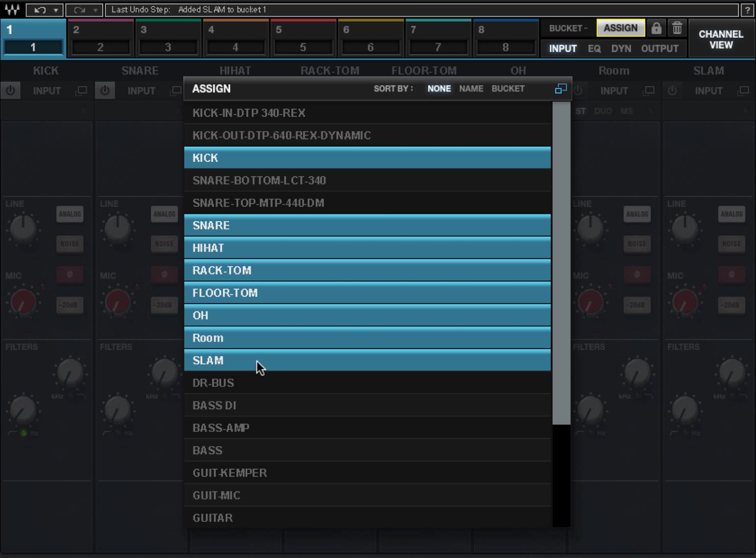Toggle SNARE channel power button
This screenshot has width=756, height=558.
pos(105,90)
